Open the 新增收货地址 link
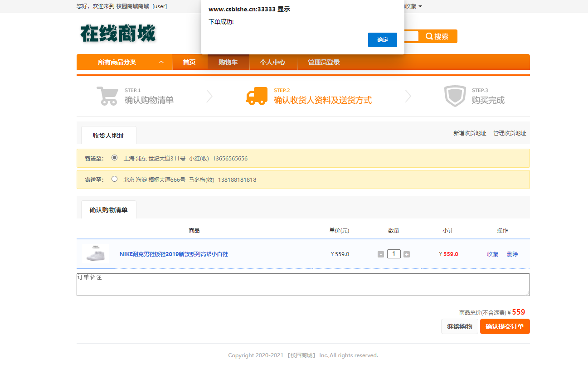Viewport: 588px width, 369px height. (469, 133)
